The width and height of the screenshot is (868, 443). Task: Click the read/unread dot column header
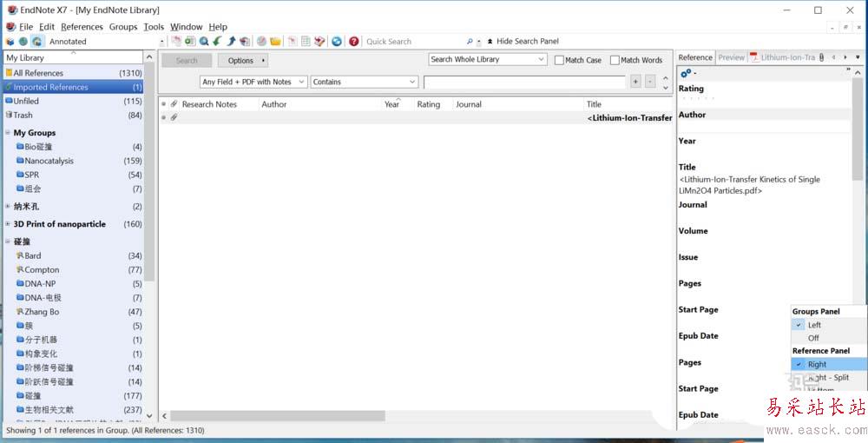[163, 104]
